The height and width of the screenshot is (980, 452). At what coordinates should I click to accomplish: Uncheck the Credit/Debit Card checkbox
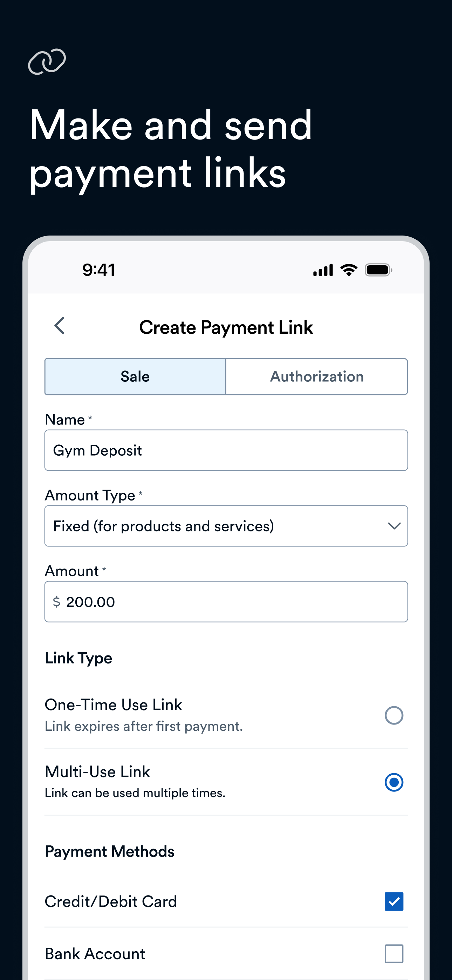point(394,901)
